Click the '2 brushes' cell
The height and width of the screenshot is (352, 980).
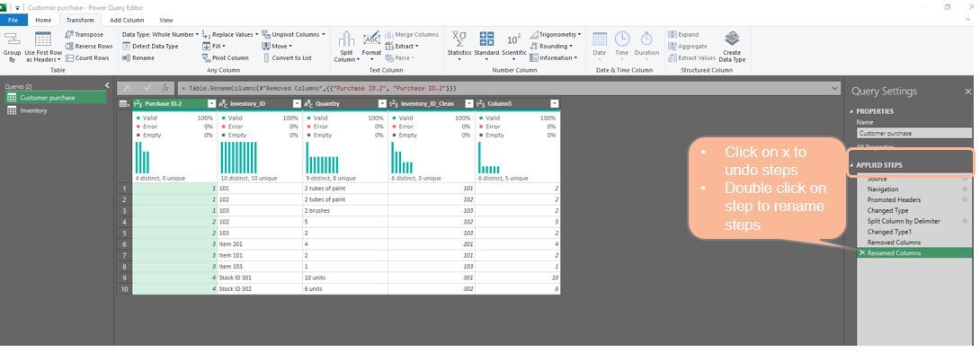tap(345, 210)
